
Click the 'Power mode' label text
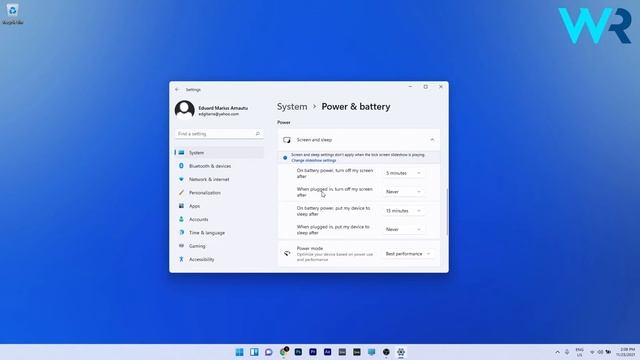pyautogui.click(x=310, y=248)
